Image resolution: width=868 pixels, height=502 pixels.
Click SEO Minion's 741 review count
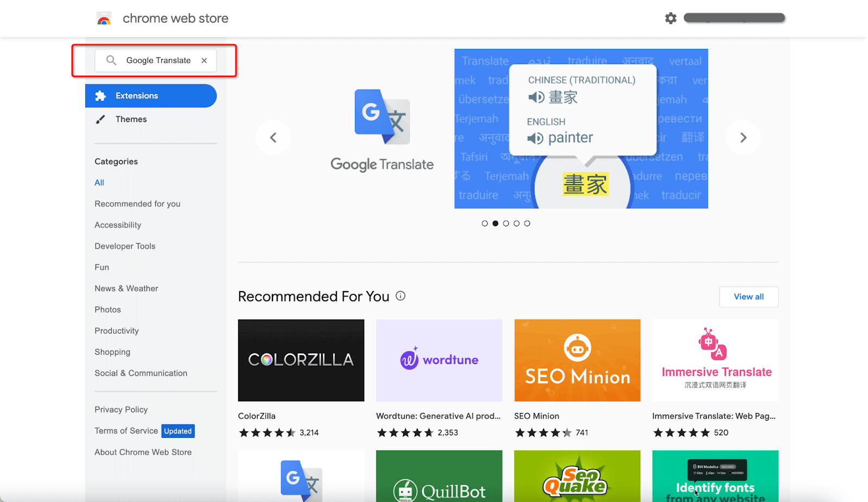point(582,433)
